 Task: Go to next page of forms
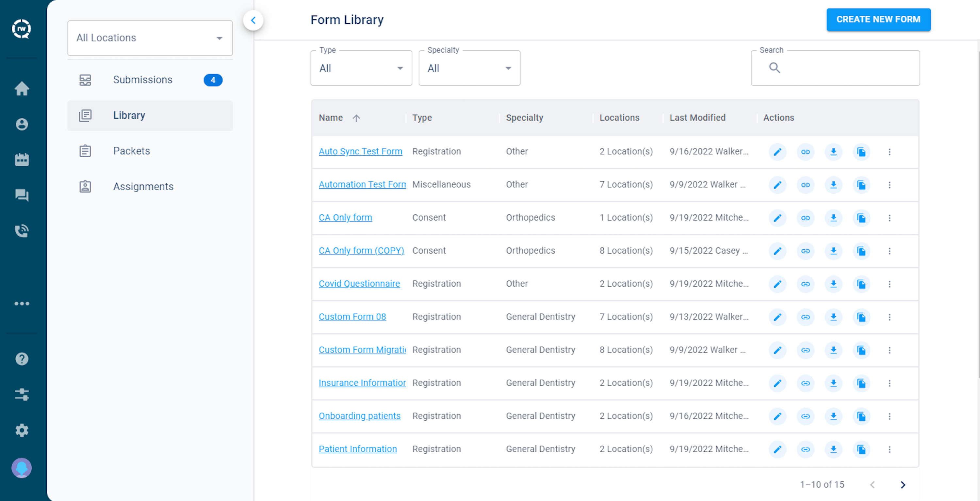[x=903, y=485]
